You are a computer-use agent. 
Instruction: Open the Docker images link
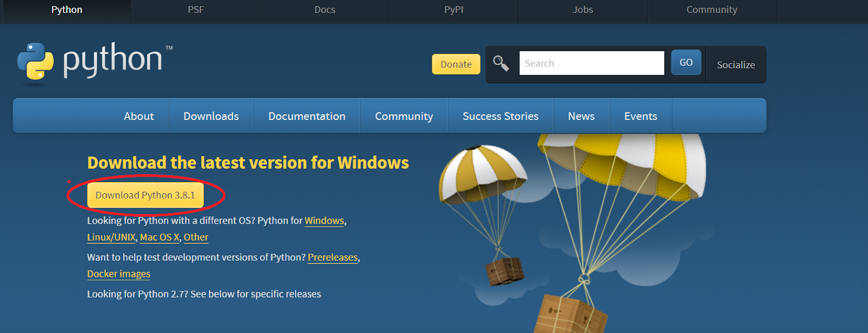pos(119,274)
